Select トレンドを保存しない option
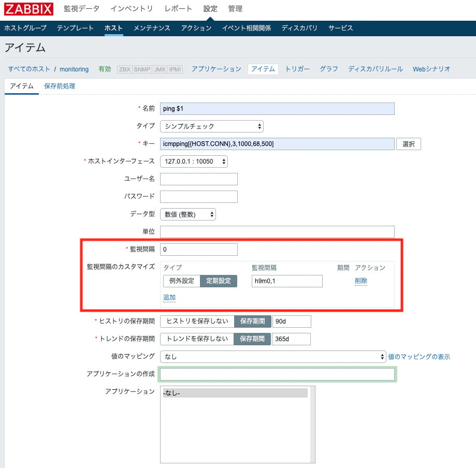This screenshot has height=468, width=476. 197,339
